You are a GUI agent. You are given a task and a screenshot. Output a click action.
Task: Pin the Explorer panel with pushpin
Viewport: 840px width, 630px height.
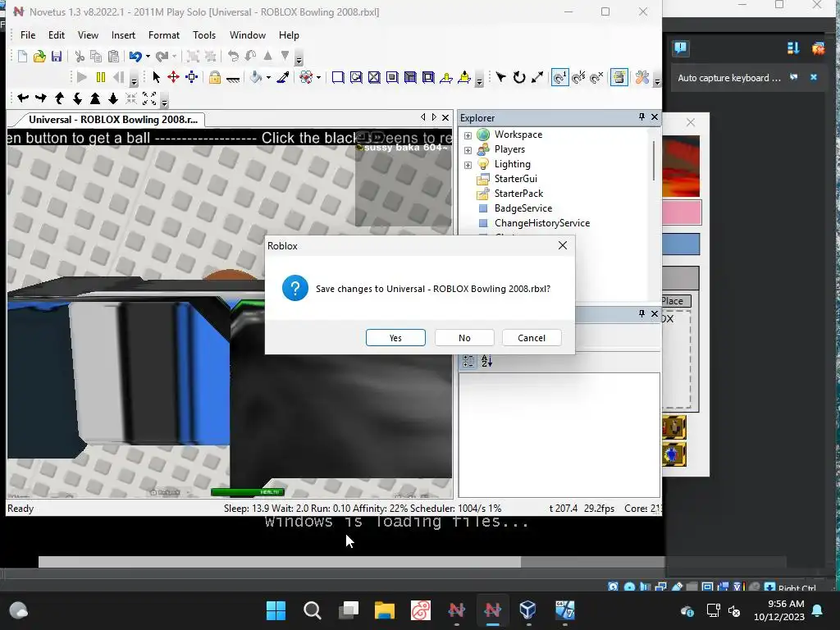click(641, 116)
